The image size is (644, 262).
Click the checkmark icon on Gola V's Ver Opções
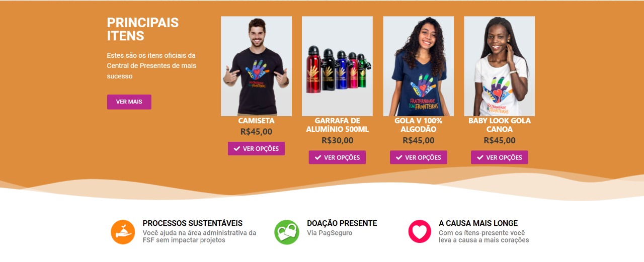click(398, 157)
